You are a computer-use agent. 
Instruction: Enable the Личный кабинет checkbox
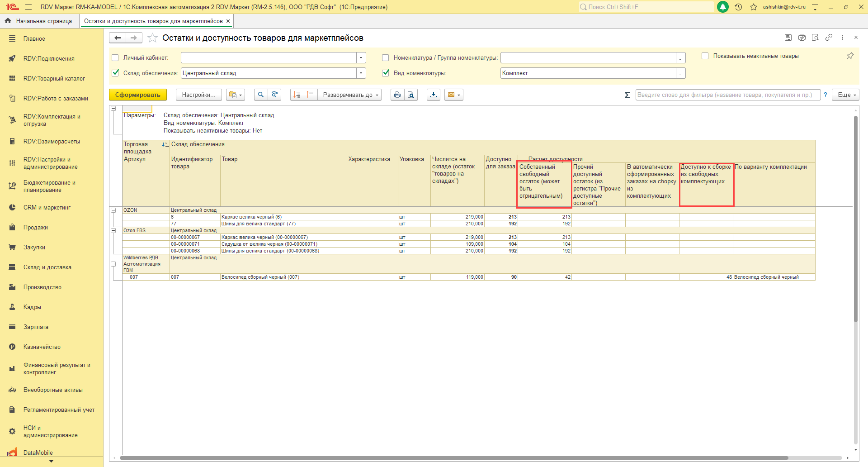115,58
